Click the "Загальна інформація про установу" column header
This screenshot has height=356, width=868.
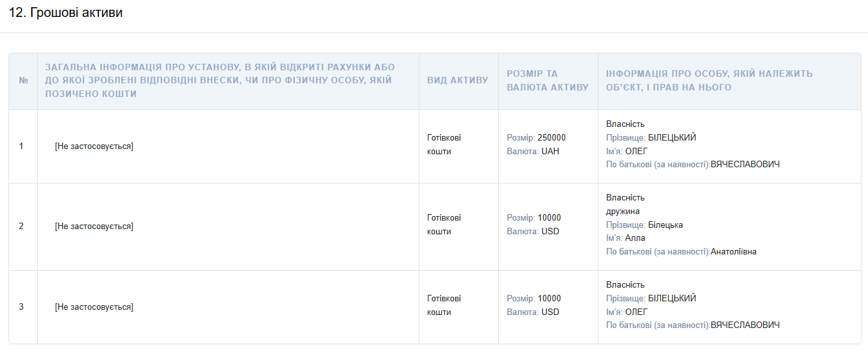pos(220,81)
